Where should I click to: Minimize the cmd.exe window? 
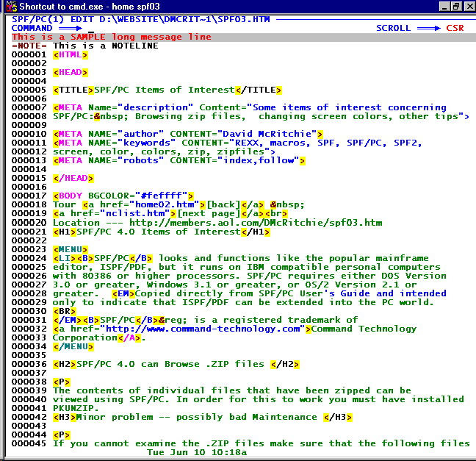tap(444, 7)
